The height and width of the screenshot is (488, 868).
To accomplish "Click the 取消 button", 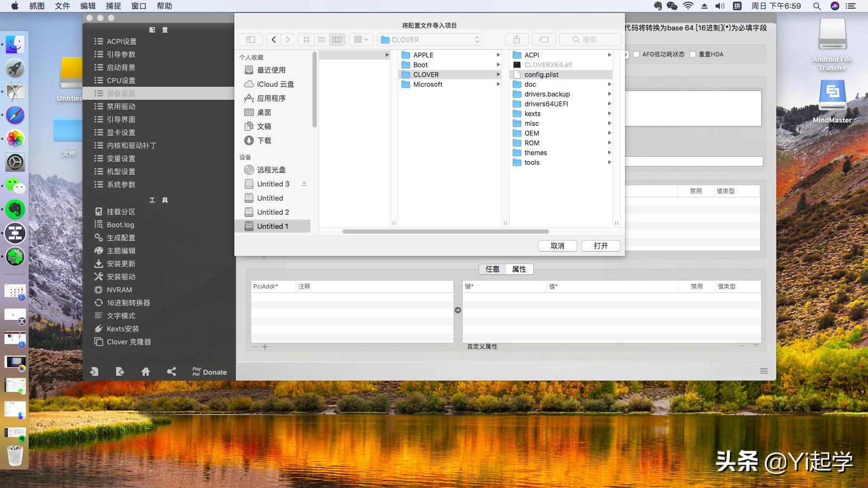I will (x=557, y=246).
